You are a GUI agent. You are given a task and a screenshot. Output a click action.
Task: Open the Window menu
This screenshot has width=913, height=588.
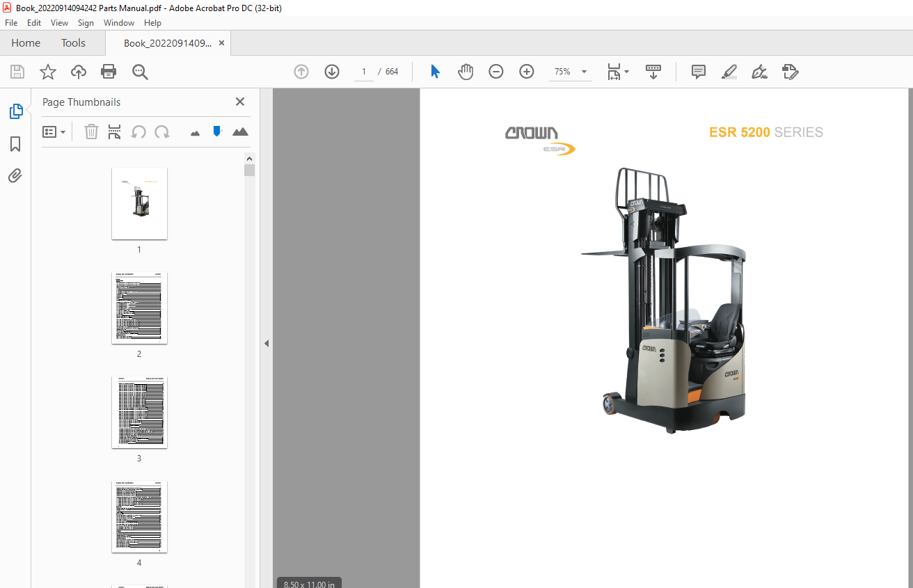(x=119, y=23)
